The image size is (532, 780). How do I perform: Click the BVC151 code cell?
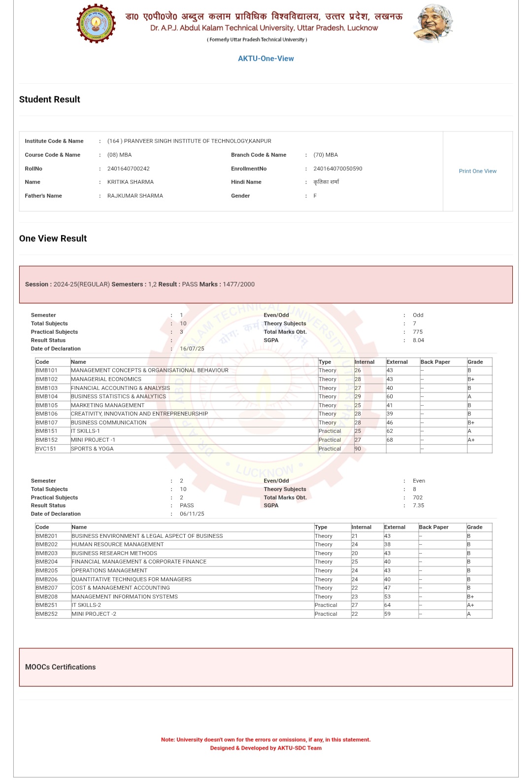pos(53,449)
